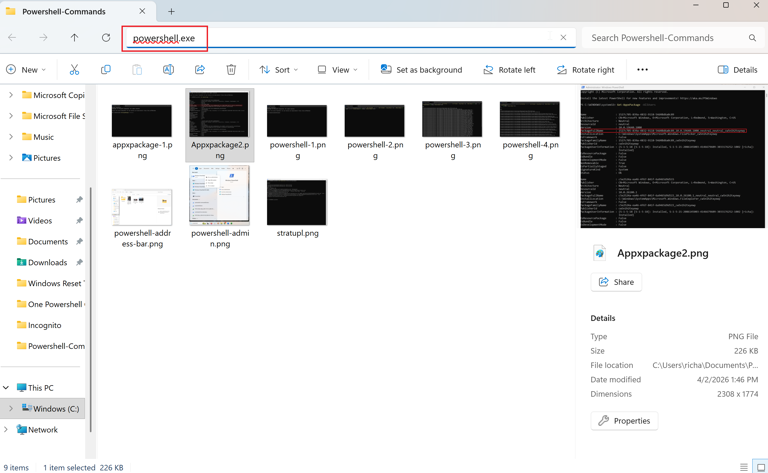This screenshot has height=473, width=768.
Task: Clear the address bar text
Action: 563,38
